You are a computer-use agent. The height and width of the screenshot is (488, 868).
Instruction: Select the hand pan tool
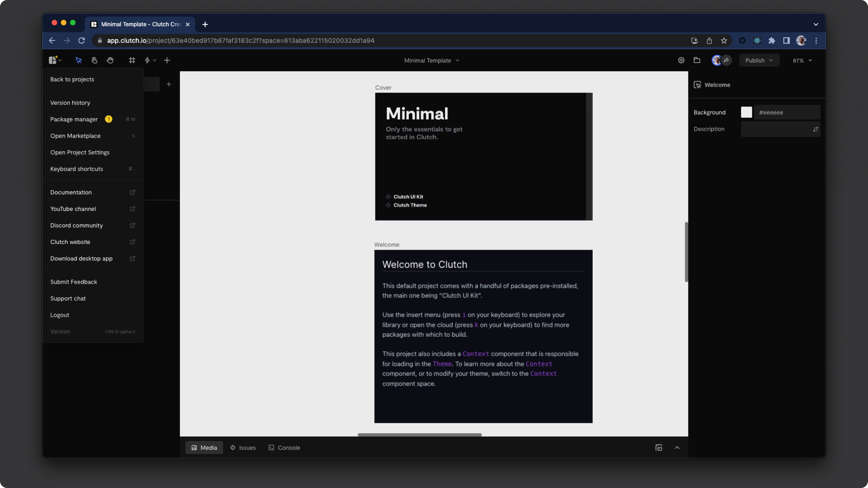(x=110, y=60)
